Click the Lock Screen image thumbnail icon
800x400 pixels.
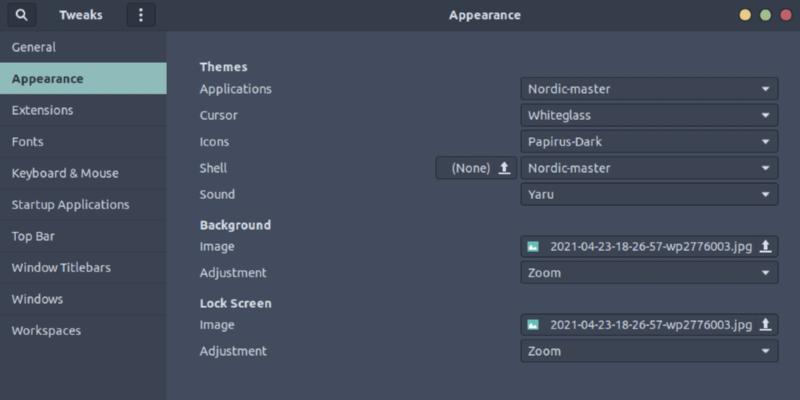(x=534, y=325)
